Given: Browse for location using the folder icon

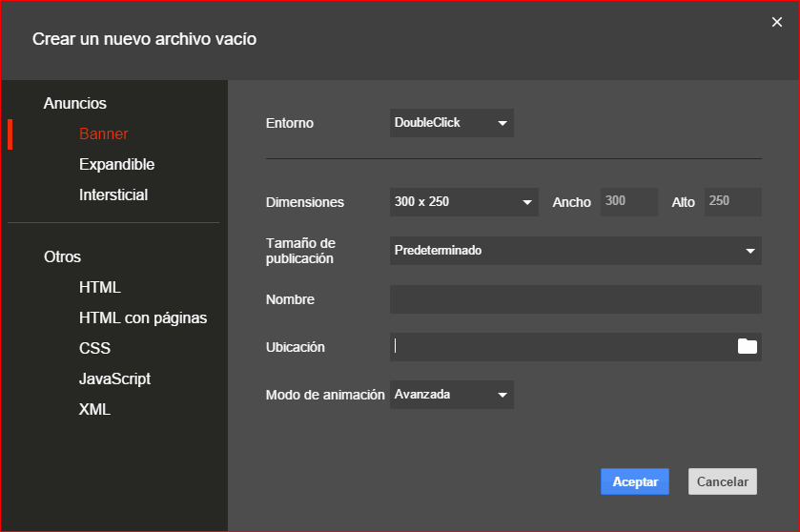Looking at the screenshot, I should click(x=747, y=346).
